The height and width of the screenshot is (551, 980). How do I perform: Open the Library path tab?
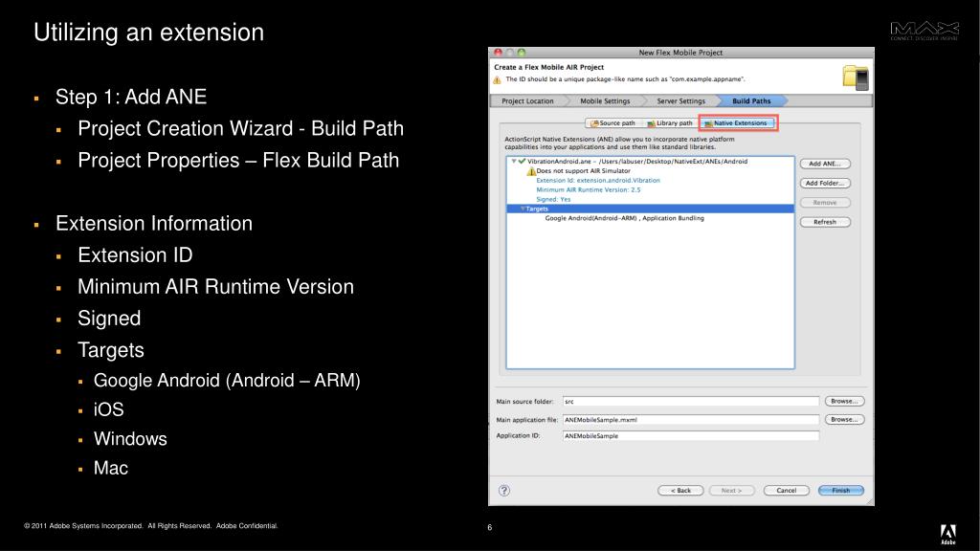click(669, 123)
